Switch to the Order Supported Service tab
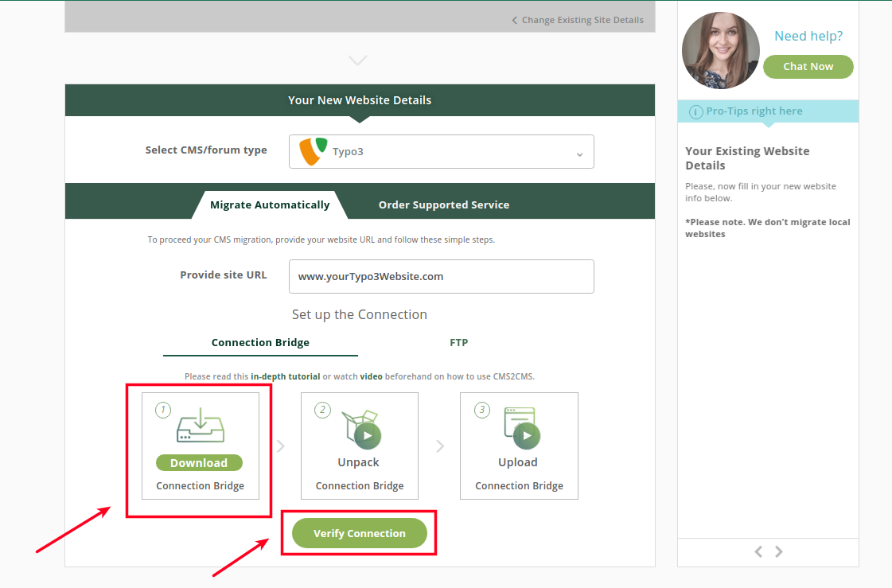This screenshot has width=892, height=588. (x=444, y=204)
